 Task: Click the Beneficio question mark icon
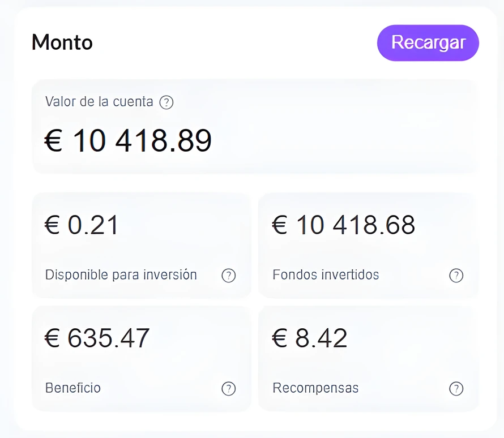click(x=228, y=389)
